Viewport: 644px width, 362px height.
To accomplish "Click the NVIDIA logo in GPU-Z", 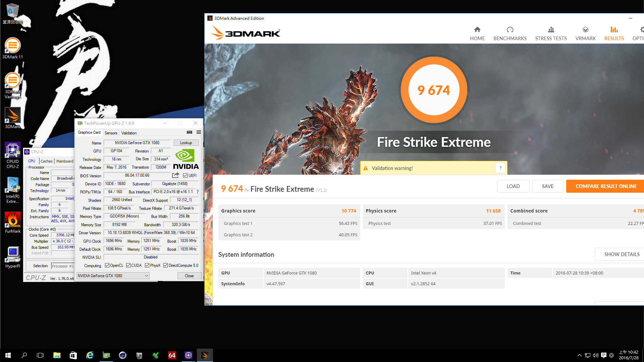I will [x=186, y=159].
